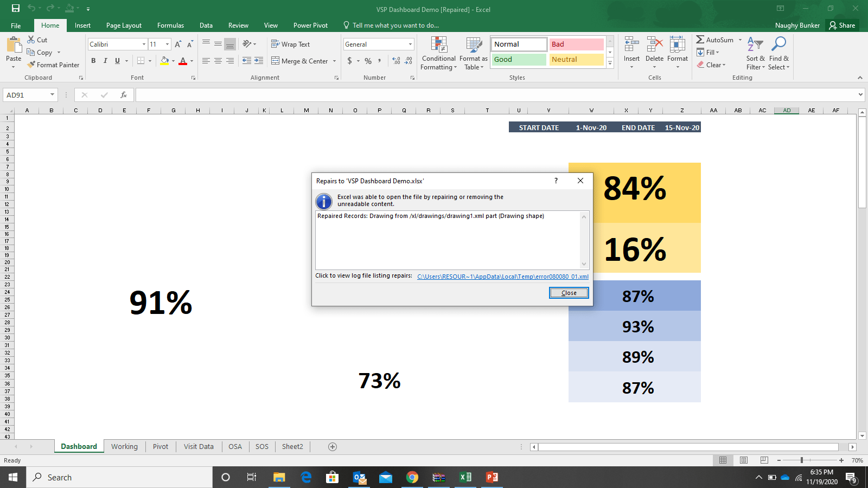868x488 pixels.
Task: Enable Wrap Text for the selection
Action: click(x=291, y=44)
